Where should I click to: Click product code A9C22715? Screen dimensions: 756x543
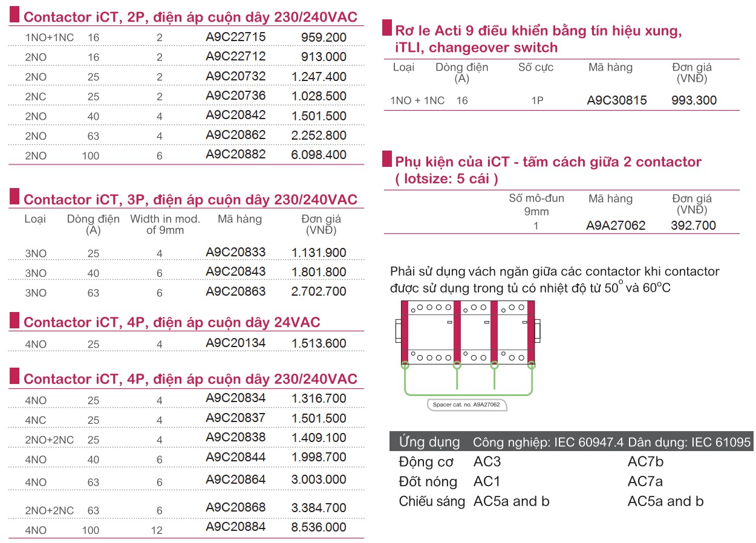tap(235, 37)
